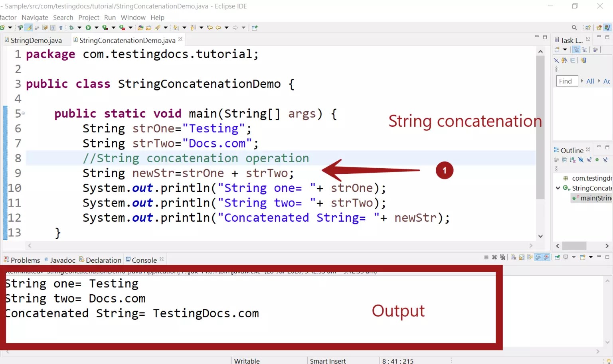Viewport: 613px width, 364px height.
Task: Open the Window menu
Action: tap(133, 18)
